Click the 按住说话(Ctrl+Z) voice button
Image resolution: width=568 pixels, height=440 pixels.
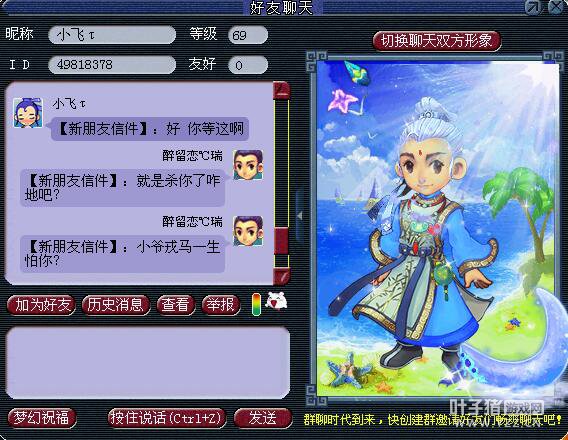pyautogui.click(x=167, y=418)
